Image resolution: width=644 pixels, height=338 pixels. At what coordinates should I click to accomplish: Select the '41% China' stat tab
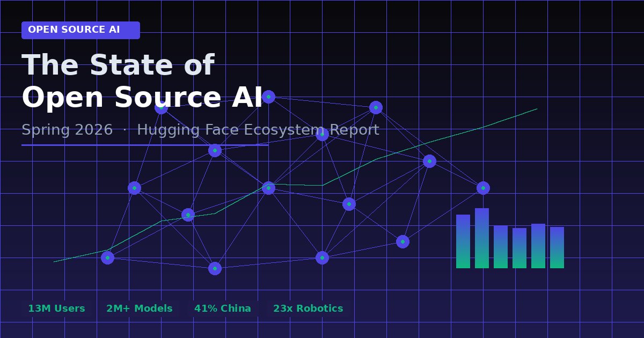point(223,308)
